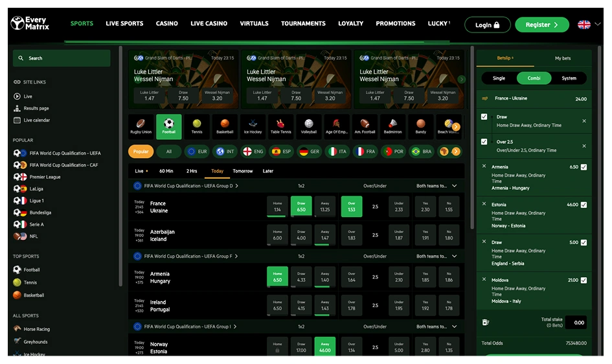Click the Live calendar sidebar icon
The image size is (612, 364).
pos(17,120)
